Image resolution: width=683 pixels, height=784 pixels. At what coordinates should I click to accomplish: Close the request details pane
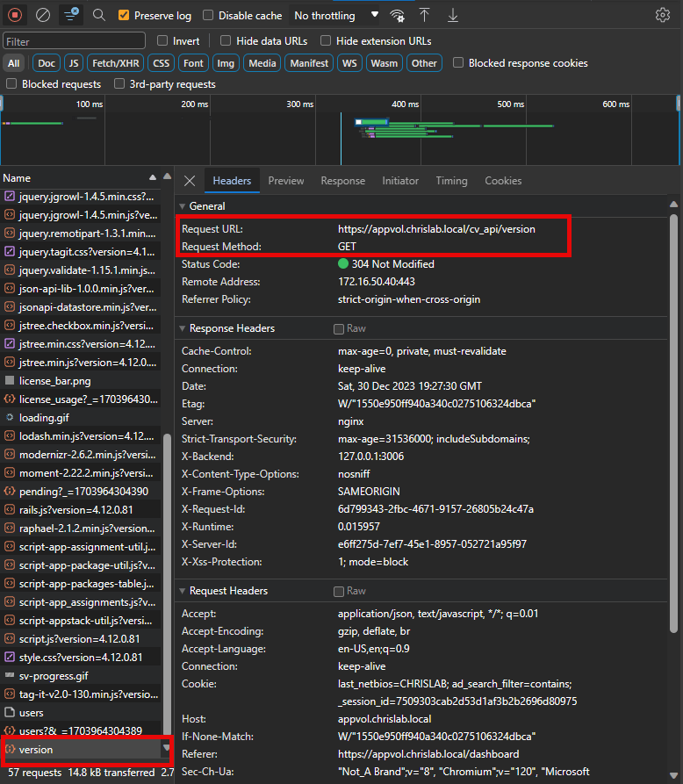pyautogui.click(x=189, y=181)
